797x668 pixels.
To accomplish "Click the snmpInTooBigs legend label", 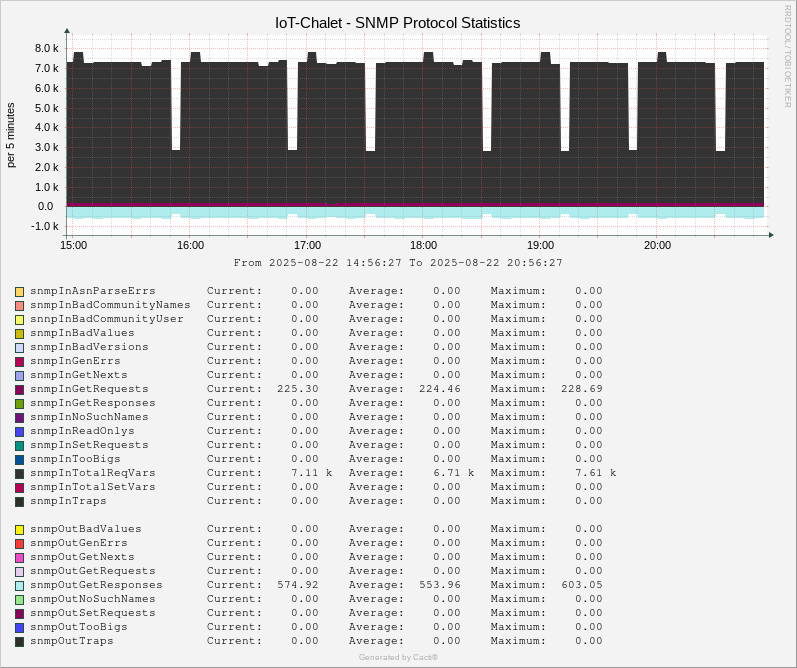I will coord(75,459).
